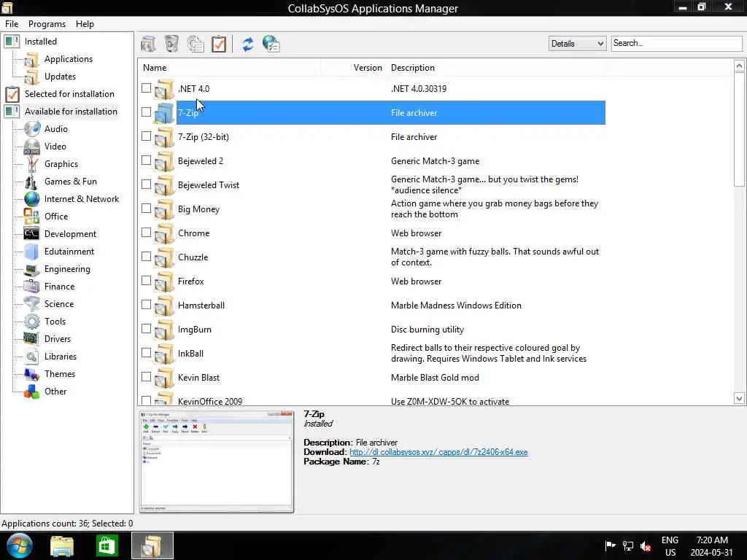Click the globe update database icon
Image resolution: width=747 pixels, height=560 pixels.
pos(271,44)
